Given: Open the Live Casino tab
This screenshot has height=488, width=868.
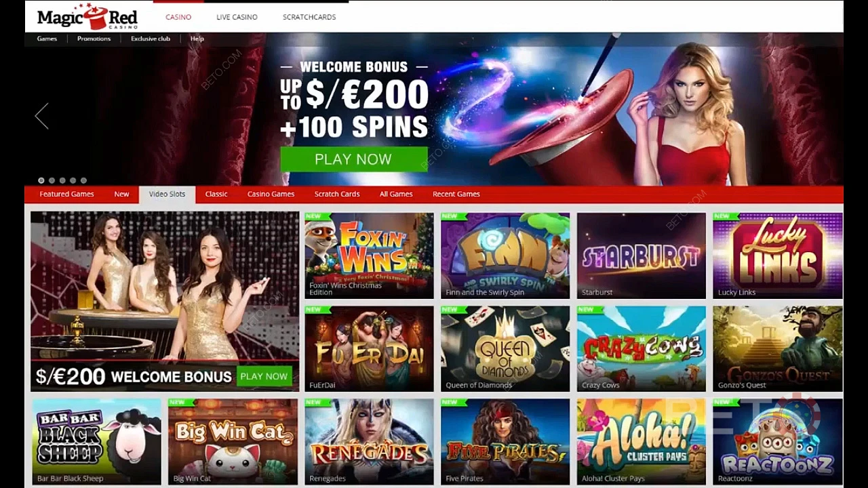Looking at the screenshot, I should click(237, 17).
